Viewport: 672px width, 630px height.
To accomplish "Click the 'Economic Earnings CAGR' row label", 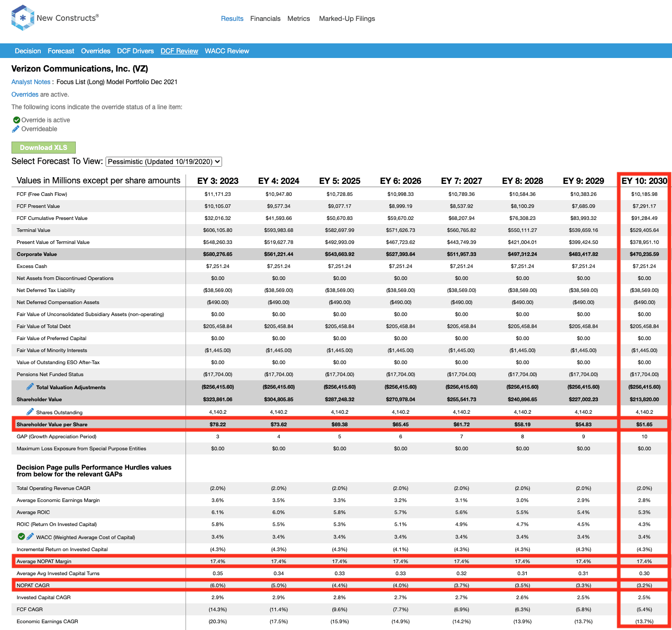I will (47, 621).
